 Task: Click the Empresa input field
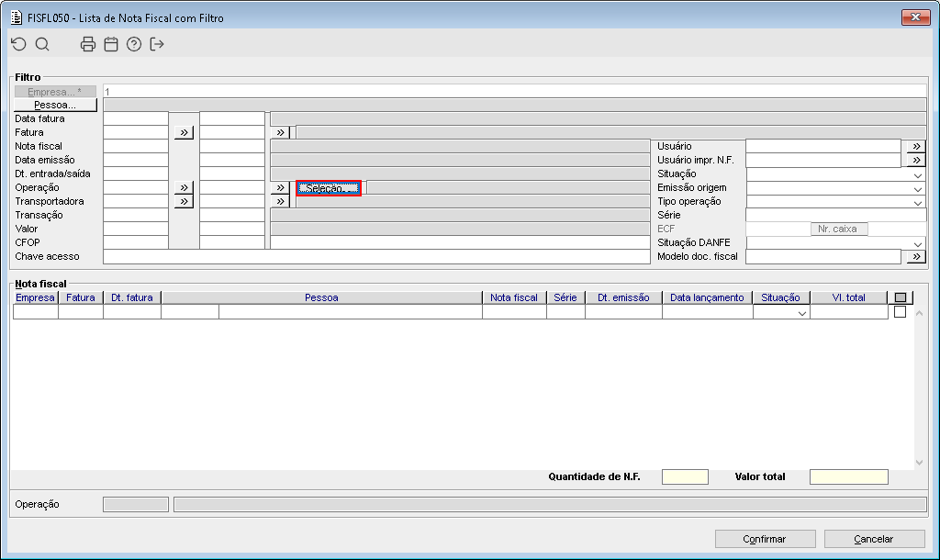coord(514,92)
